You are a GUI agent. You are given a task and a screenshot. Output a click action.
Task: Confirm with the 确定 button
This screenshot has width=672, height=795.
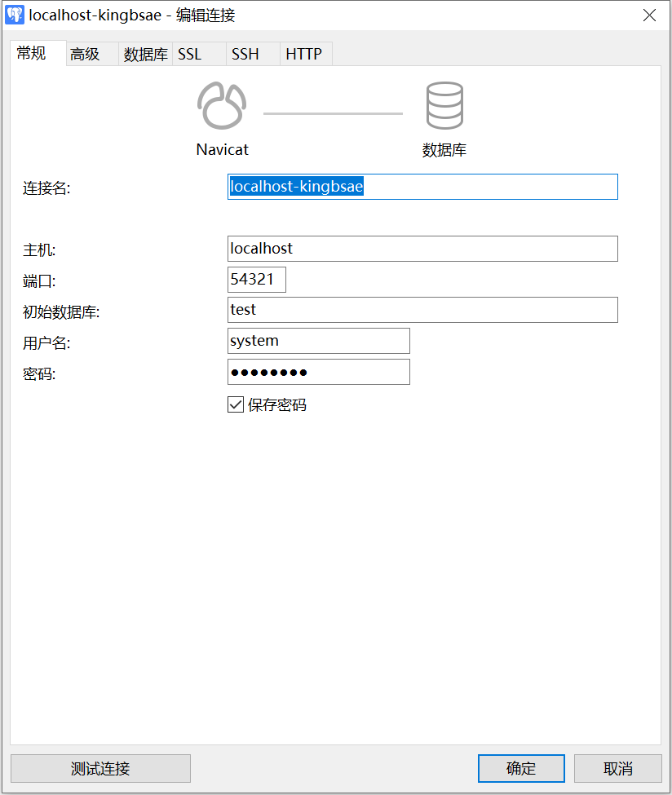pos(521,769)
